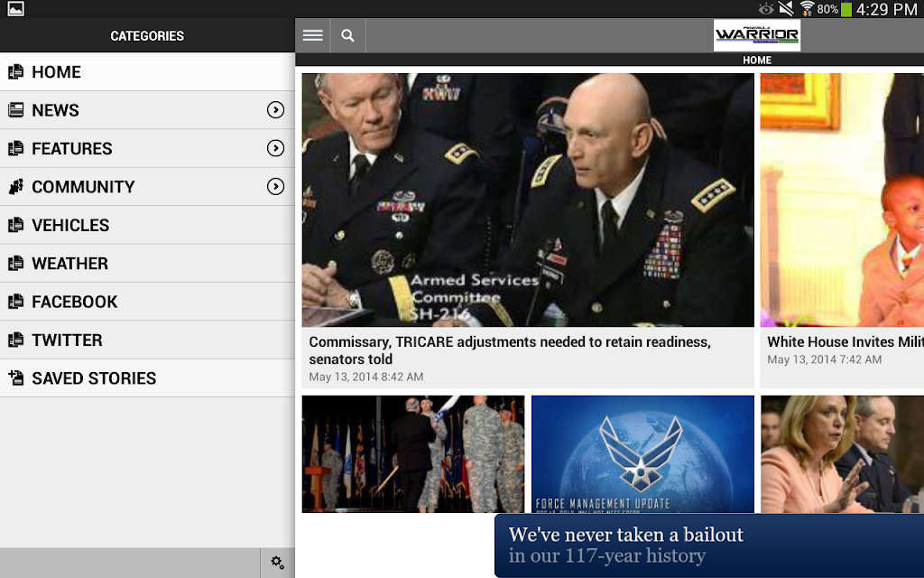Image resolution: width=924 pixels, height=578 pixels.
Task: Select WEATHER in categories list
Action: click(x=147, y=264)
